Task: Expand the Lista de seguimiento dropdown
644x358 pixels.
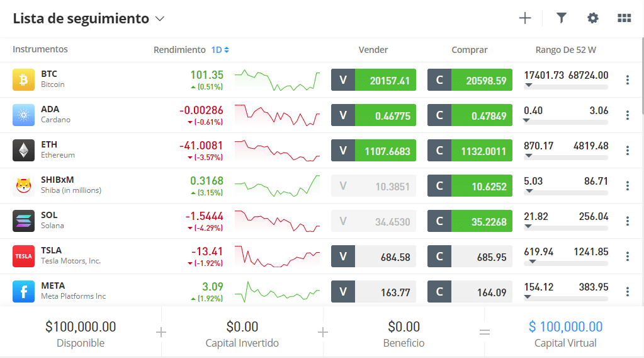Action: click(x=160, y=19)
